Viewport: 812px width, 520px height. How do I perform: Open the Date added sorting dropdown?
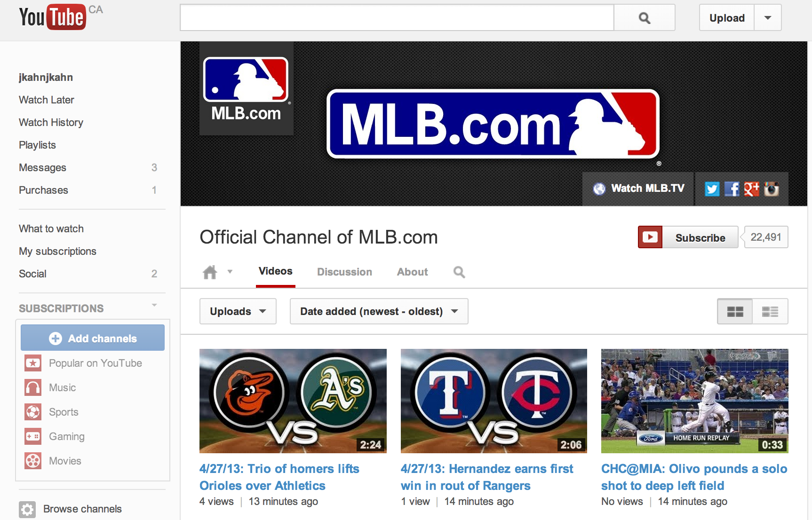[x=379, y=311]
